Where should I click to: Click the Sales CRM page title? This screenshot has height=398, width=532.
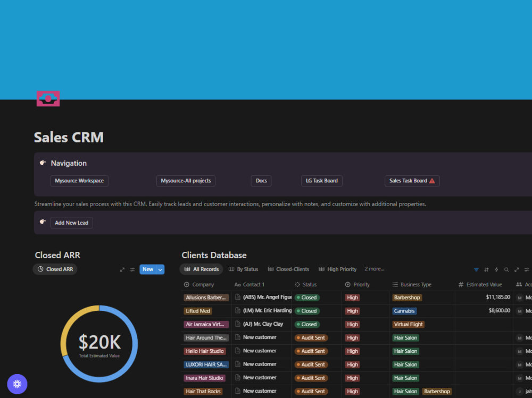[69, 137]
